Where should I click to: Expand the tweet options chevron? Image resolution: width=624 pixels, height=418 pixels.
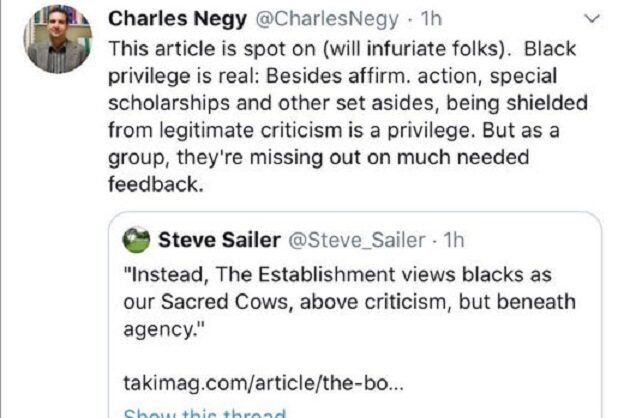pos(592,18)
